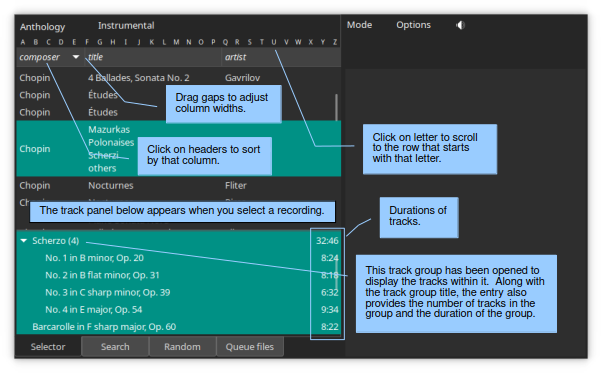Select the Chopin Nocturnes recording by Fliter
Viewport: 601px width, 373px height.
pyautogui.click(x=178, y=186)
